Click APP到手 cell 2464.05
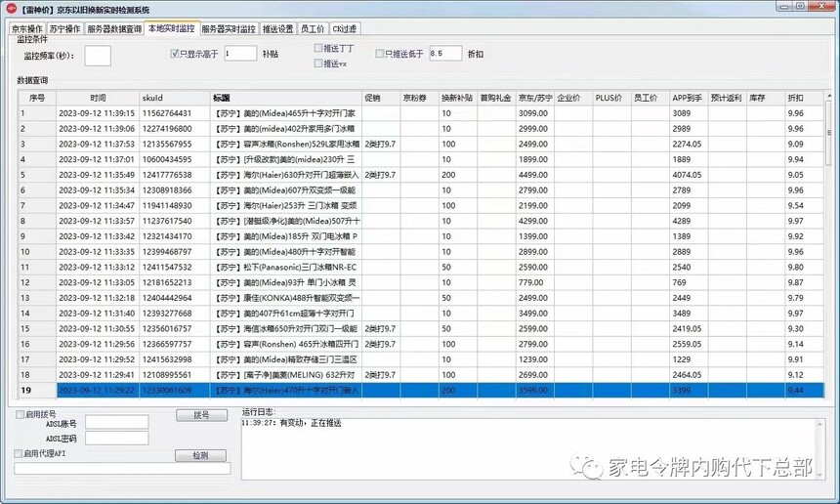Viewport: 840px width, 504px height. [x=689, y=375]
